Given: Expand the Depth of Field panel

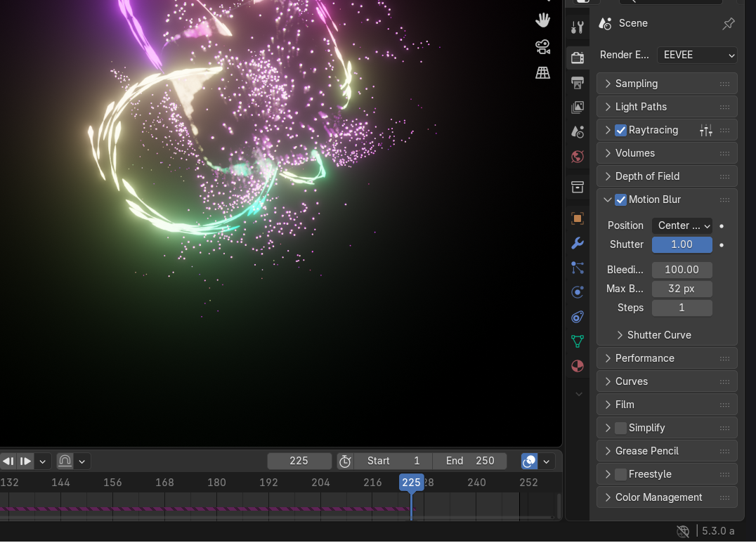Looking at the screenshot, I should [x=667, y=176].
